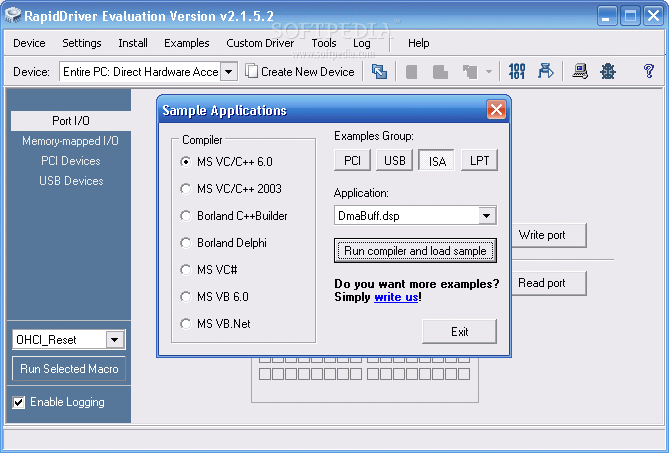Open the Examples menu
Viewport: 669px width, 453px height.
(x=186, y=43)
